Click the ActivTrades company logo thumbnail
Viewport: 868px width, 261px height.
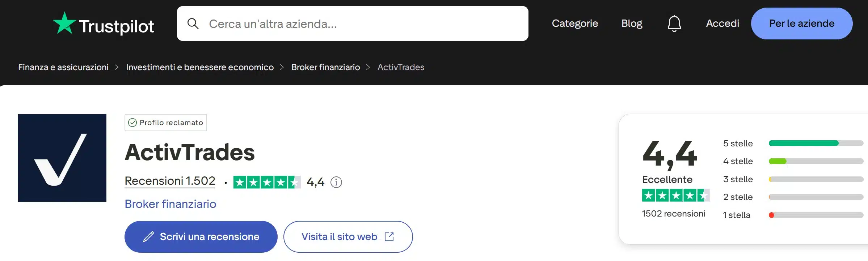[x=62, y=158]
